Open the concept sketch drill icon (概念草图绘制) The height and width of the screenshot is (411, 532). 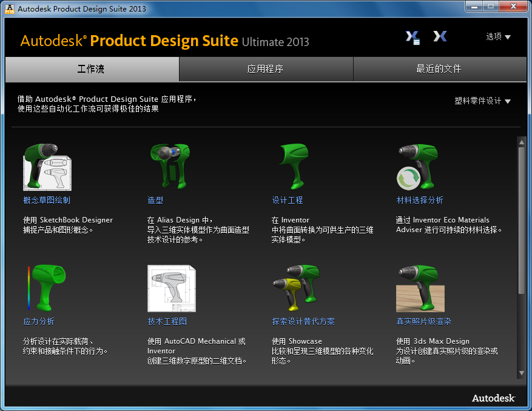47,167
